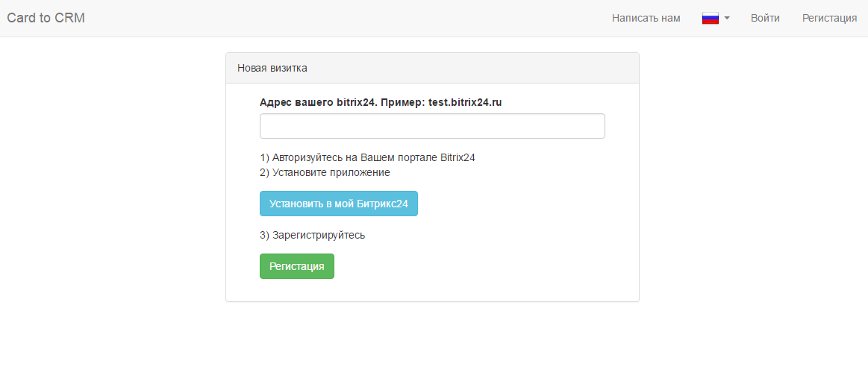Click the word Bitrix24 in step one
Viewport: 868px width, 387px height.
[x=458, y=157]
